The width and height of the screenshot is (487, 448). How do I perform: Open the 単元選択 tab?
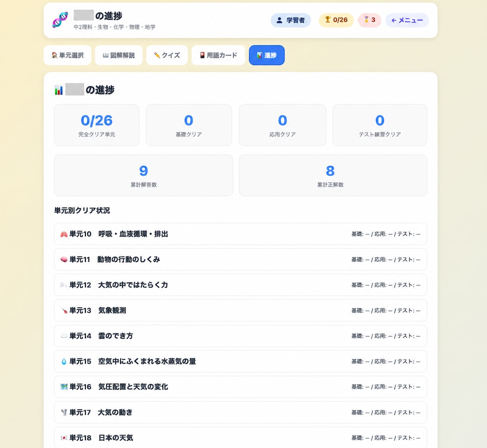point(67,55)
